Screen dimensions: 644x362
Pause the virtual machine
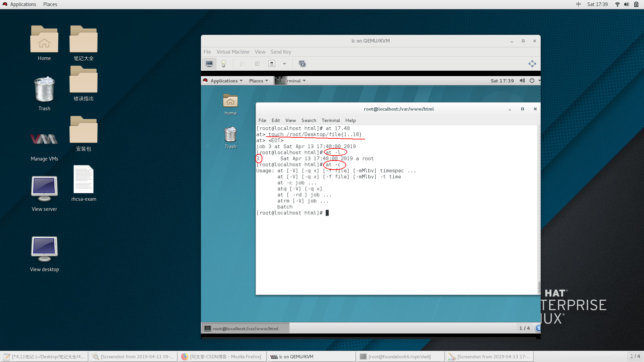click(x=257, y=64)
